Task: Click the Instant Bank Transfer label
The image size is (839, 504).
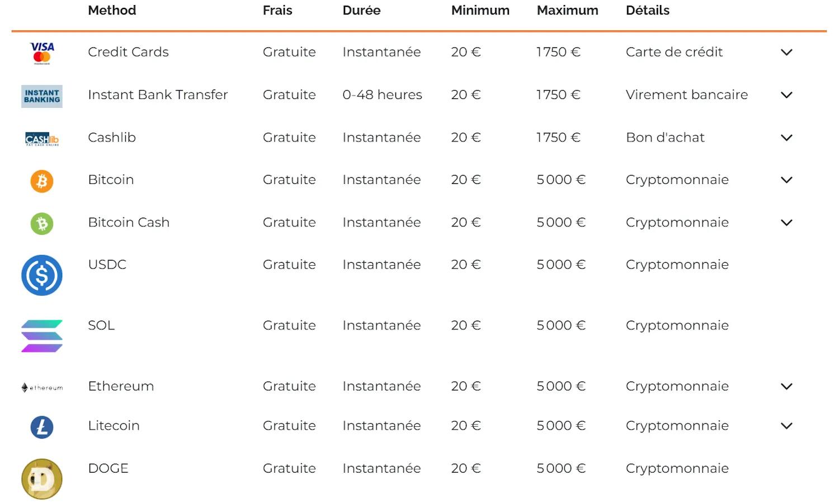Action: [x=158, y=95]
